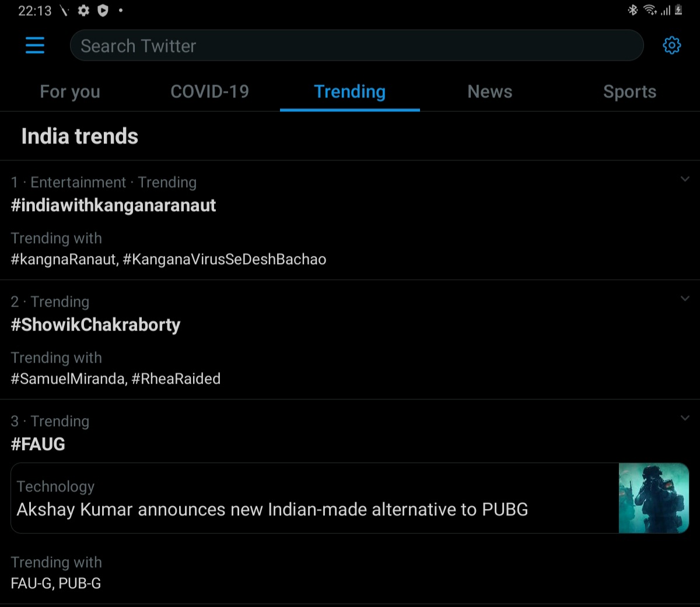
Task: Tap the cellular signal bars icon
Action: click(665, 10)
